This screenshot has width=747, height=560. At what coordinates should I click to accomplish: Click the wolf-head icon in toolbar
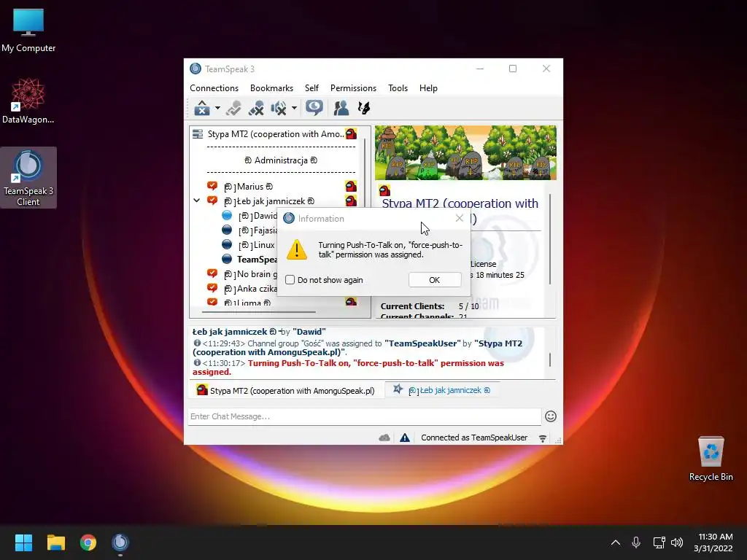(x=364, y=108)
